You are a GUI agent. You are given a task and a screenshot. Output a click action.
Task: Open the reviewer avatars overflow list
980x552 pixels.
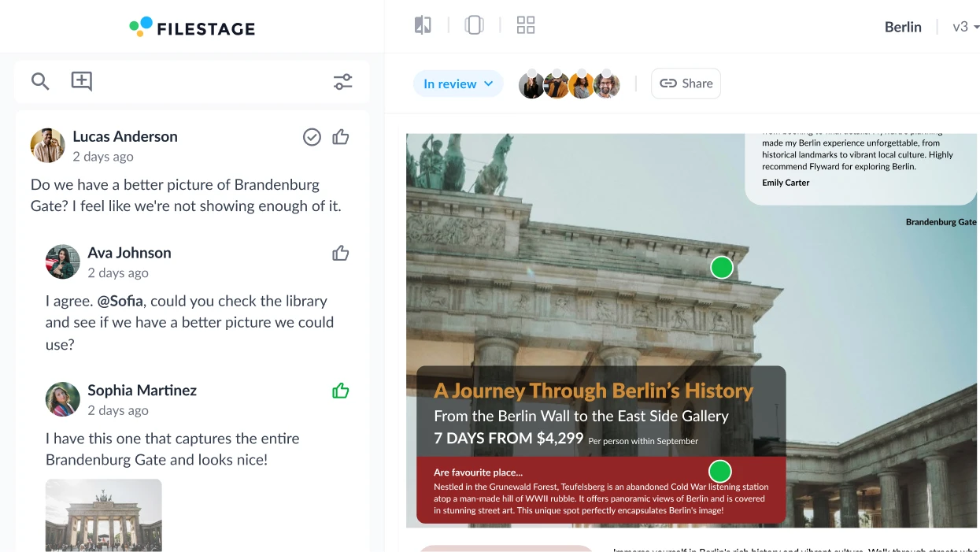(x=607, y=84)
